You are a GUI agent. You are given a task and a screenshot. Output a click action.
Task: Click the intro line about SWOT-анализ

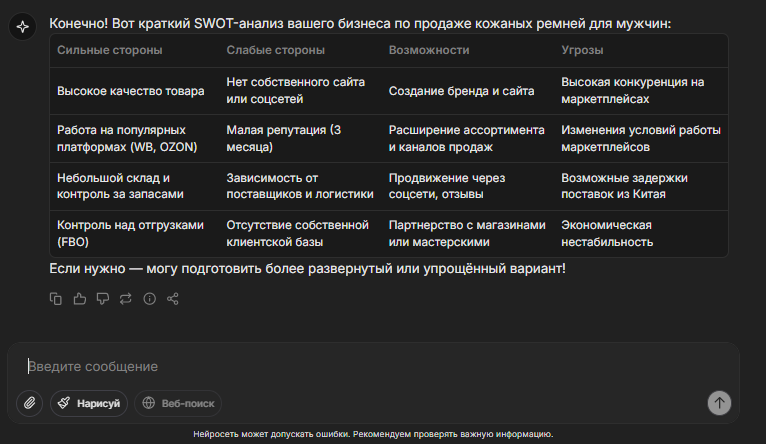point(360,23)
